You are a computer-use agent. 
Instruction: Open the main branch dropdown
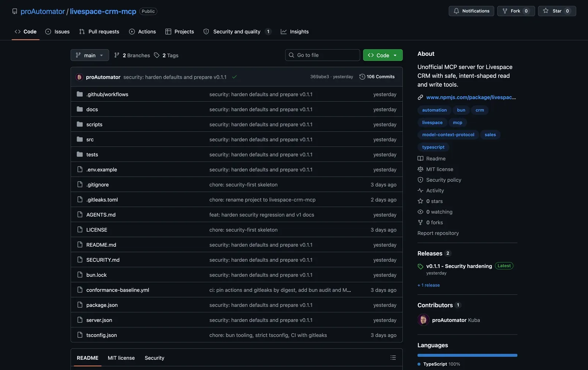pyautogui.click(x=90, y=55)
